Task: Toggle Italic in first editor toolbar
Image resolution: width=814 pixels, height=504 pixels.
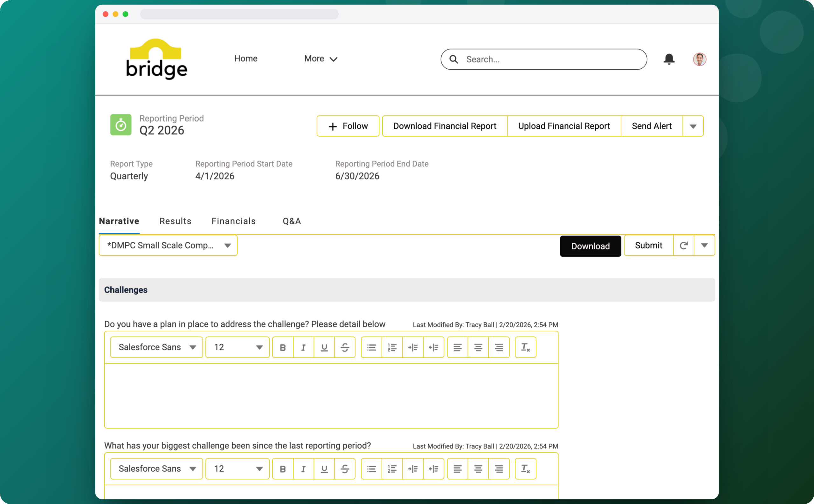Action: pos(303,347)
